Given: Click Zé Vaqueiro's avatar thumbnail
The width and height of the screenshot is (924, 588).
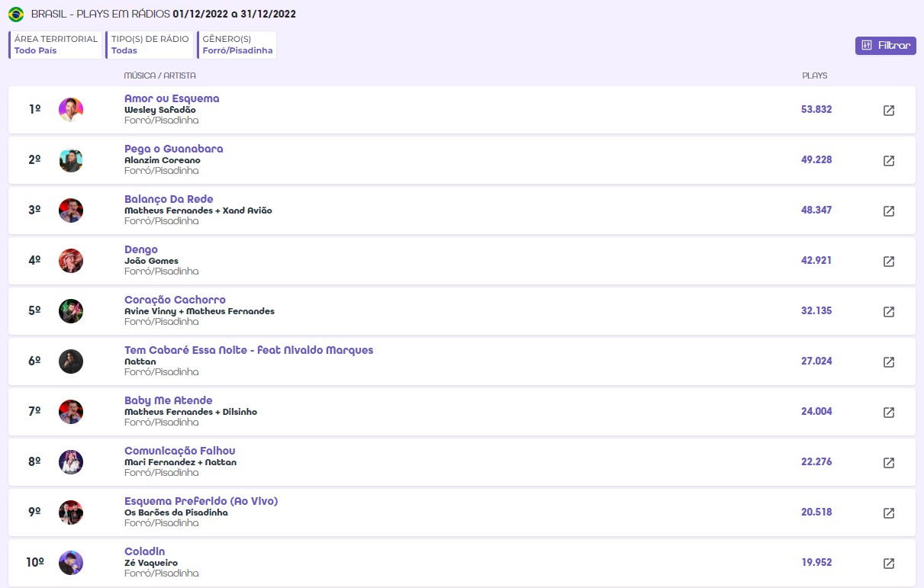Looking at the screenshot, I should click(x=71, y=563).
